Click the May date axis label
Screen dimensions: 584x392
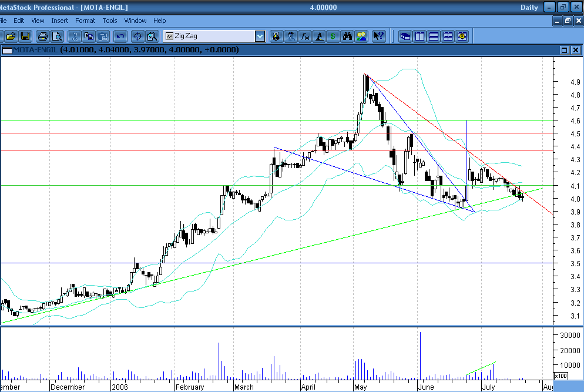361,387
